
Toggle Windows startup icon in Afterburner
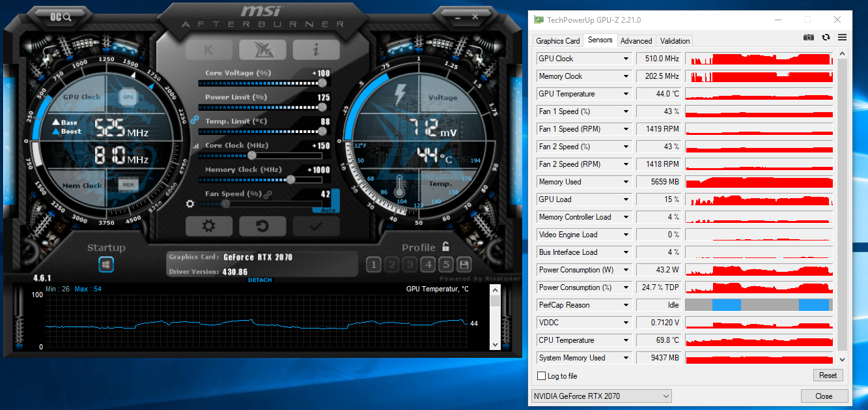[x=106, y=265]
